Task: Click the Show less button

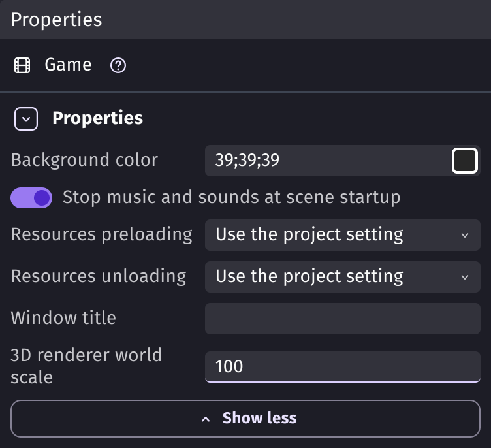Action: pos(246,419)
